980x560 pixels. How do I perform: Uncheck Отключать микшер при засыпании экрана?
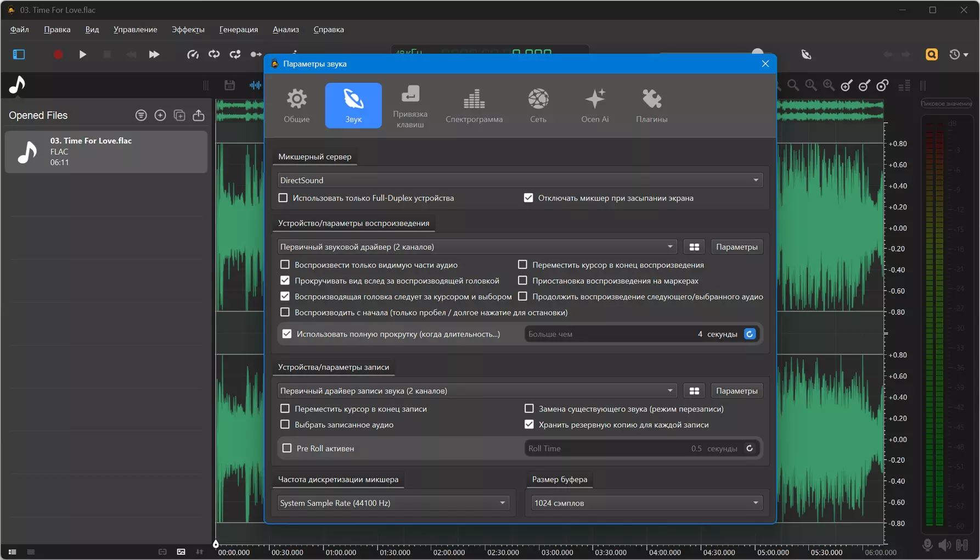point(528,198)
